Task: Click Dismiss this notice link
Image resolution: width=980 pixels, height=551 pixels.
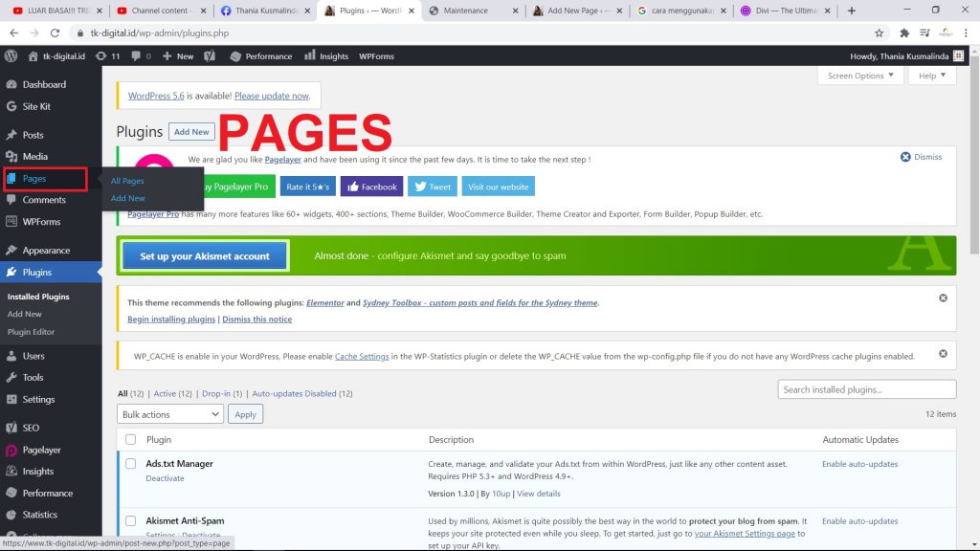Action: [x=256, y=320]
